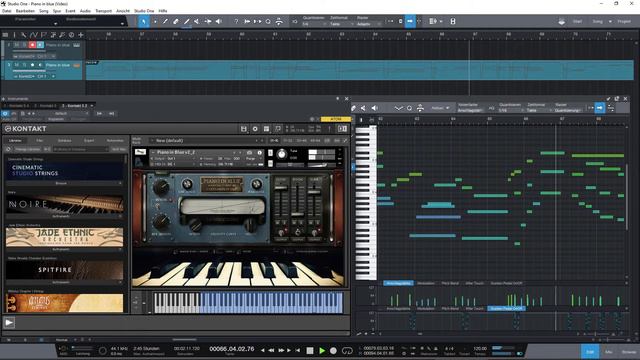Click the editor speaker audition icon
Image resolution: width=640 pixels, height=360 pixels.
click(x=374, y=108)
